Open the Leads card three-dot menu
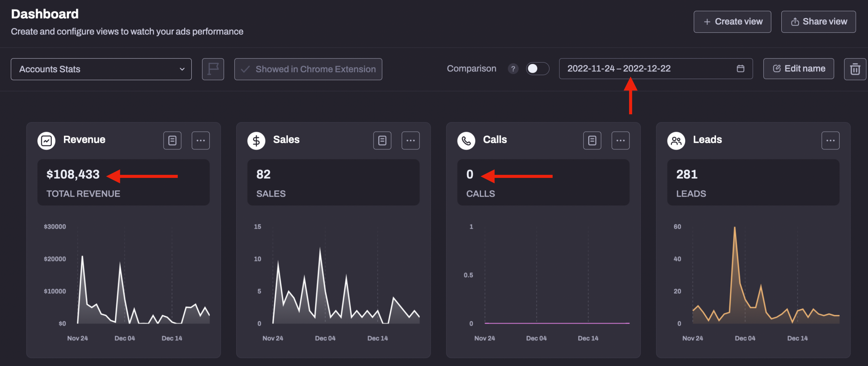Screen dimensions: 868x366 [830, 140]
